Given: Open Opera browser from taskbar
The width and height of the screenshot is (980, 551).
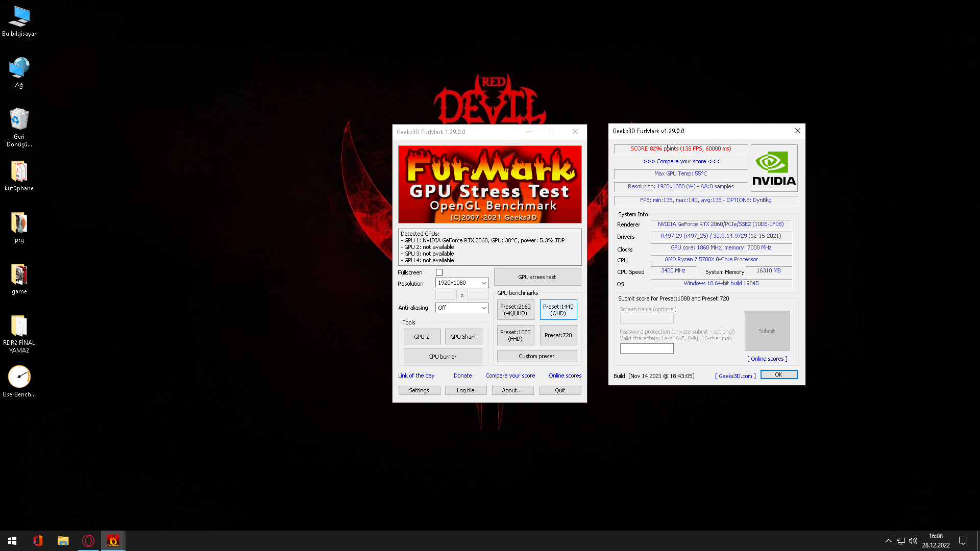Looking at the screenshot, I should coord(88,541).
